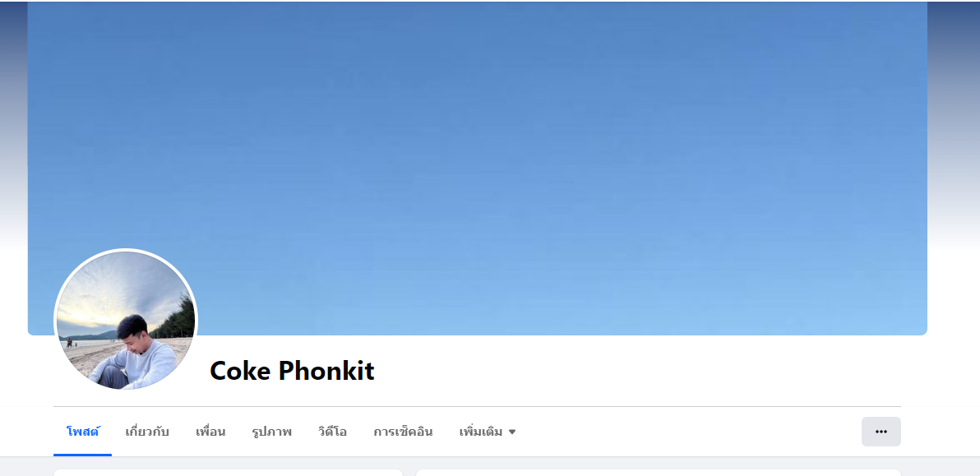Click the small caret arrow beside เพิ่มเติม
Screen dimensions: 980x476
512,432
